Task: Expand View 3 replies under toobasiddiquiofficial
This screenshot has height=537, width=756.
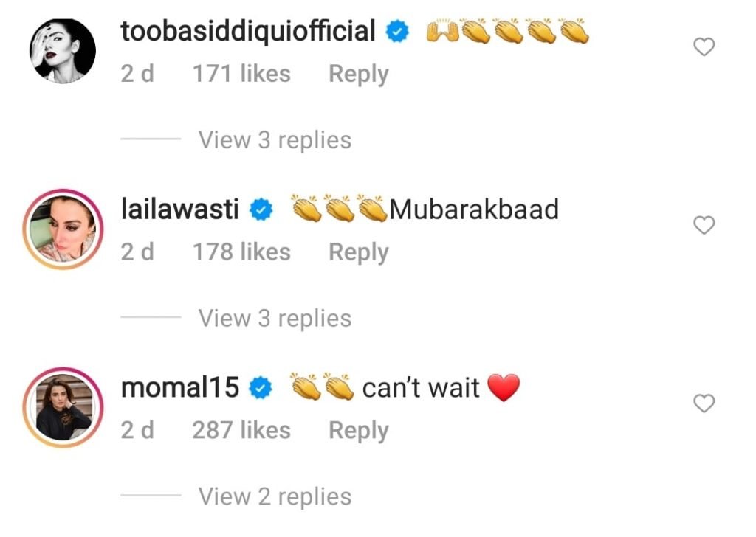Action: point(275,140)
